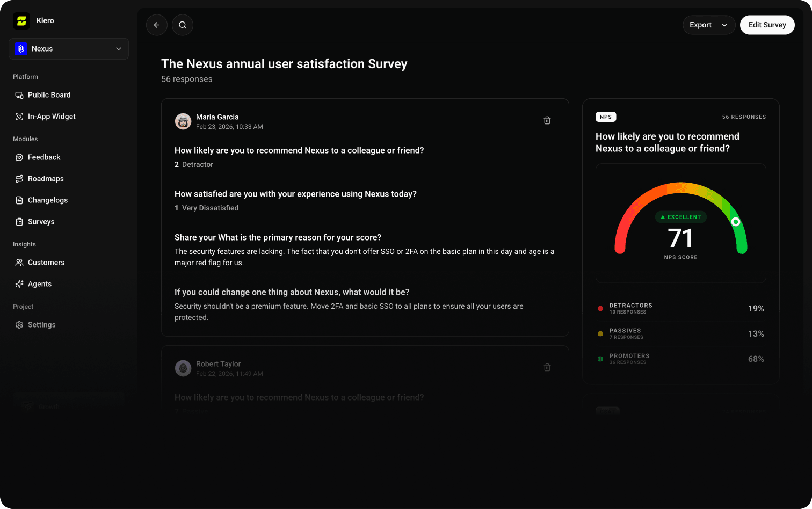Screen dimensions: 812x509
Task: Click the Maria Garcia name
Action: [218, 117]
